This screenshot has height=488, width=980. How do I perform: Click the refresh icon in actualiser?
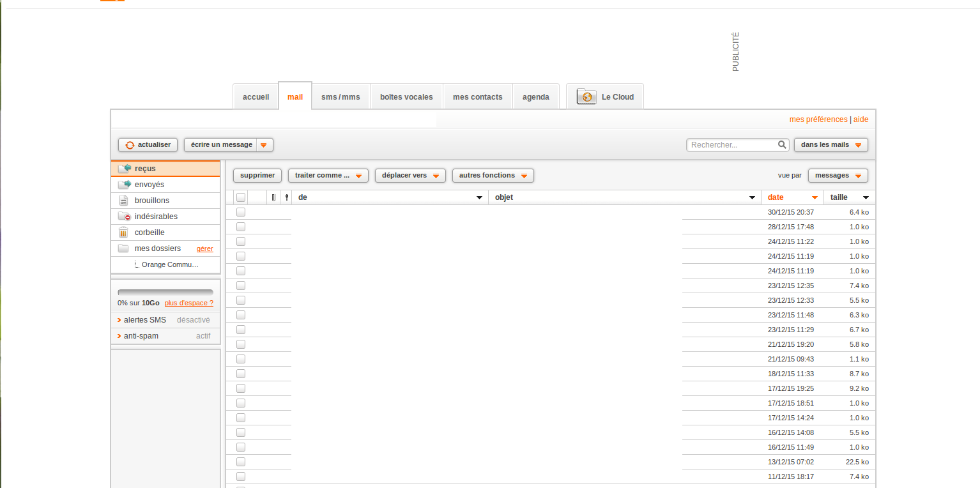click(x=130, y=145)
